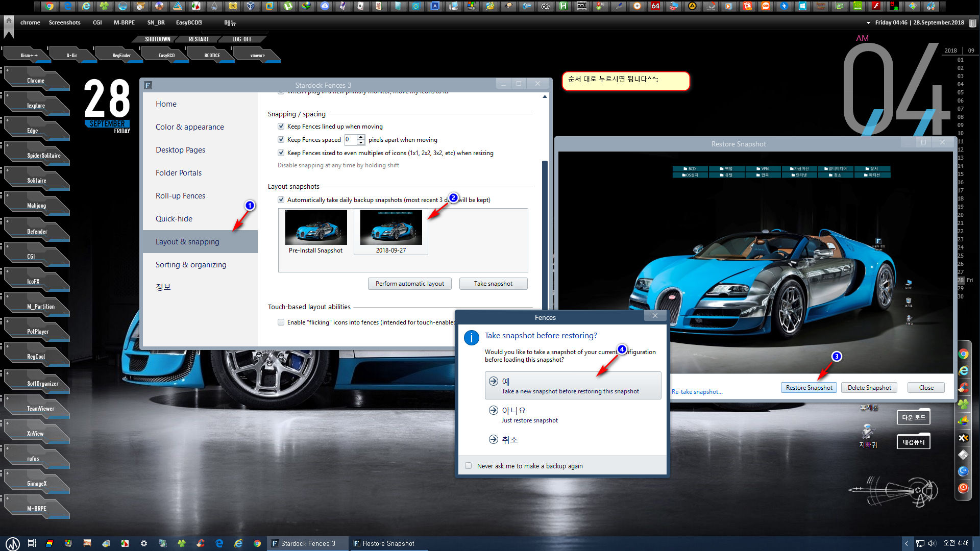Click the Re-take snapshot link
The image size is (980, 551).
pos(697,392)
